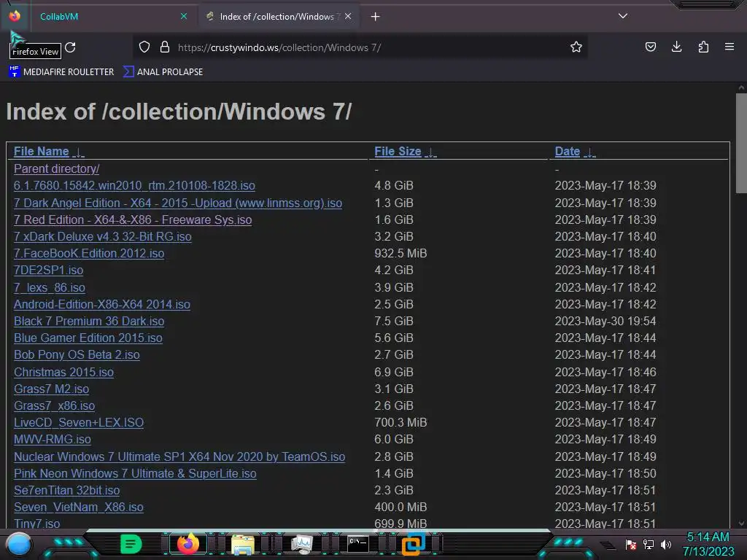Open the list all tabs chevron
The height and width of the screenshot is (560, 747).
623,16
